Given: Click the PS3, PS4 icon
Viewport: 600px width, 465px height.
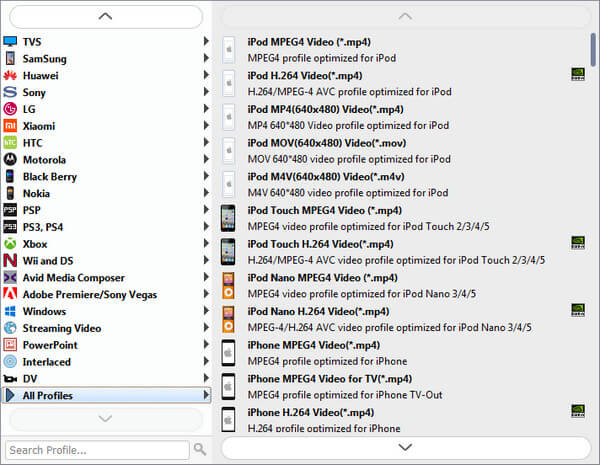Looking at the screenshot, I should coord(10,227).
